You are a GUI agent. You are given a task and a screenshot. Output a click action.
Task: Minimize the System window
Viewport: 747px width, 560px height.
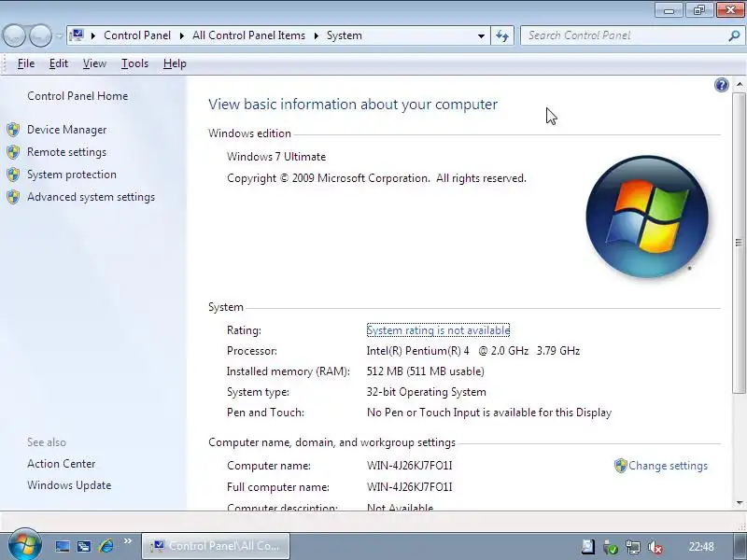click(669, 10)
